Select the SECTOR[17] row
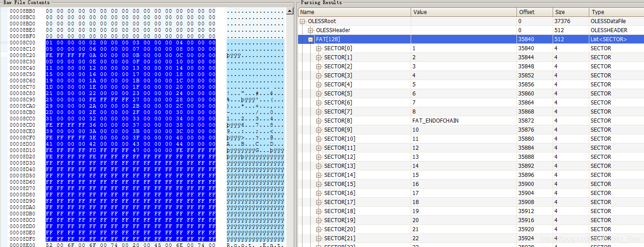Screen dimensions: 644x247 point(471,202)
